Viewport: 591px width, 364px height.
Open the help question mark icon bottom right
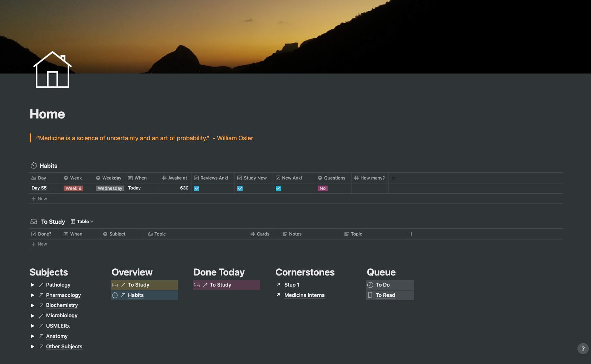582,349
